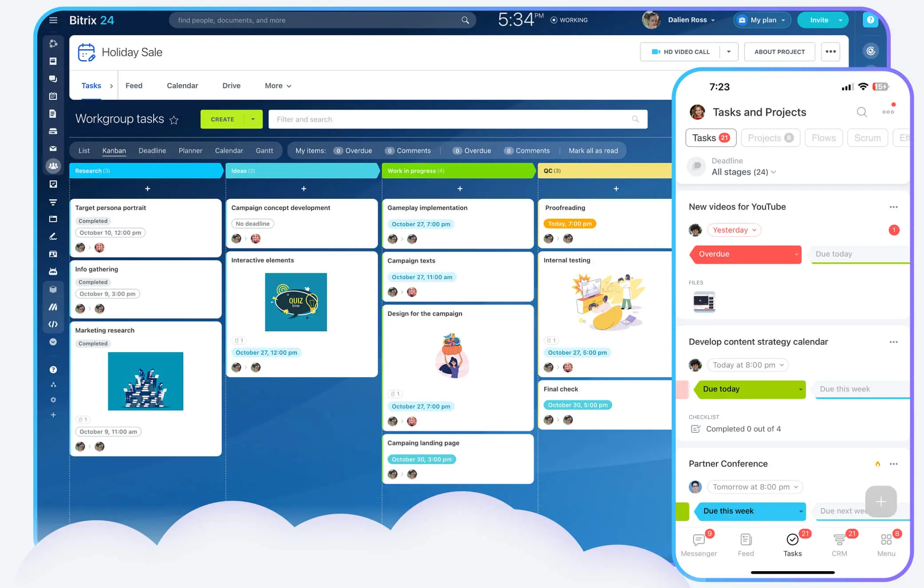Click the help question mark icon at top right
This screenshot has width=924, height=588.
click(x=870, y=20)
